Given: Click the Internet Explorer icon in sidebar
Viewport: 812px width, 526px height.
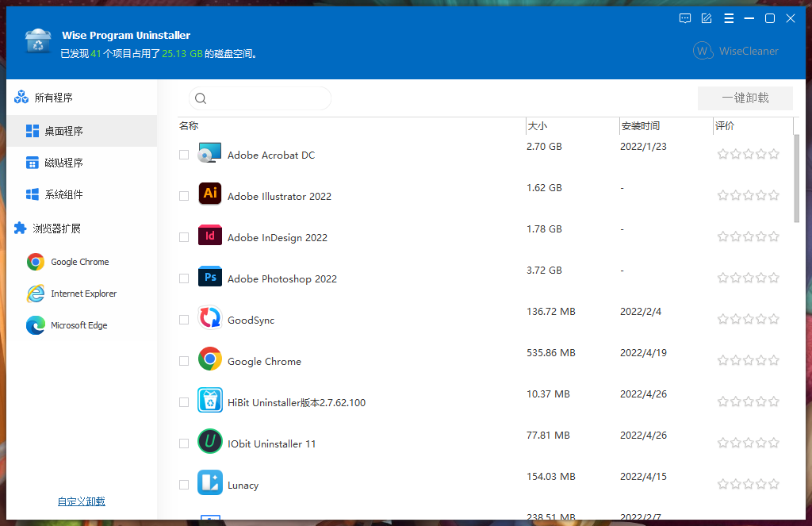Looking at the screenshot, I should [x=36, y=294].
